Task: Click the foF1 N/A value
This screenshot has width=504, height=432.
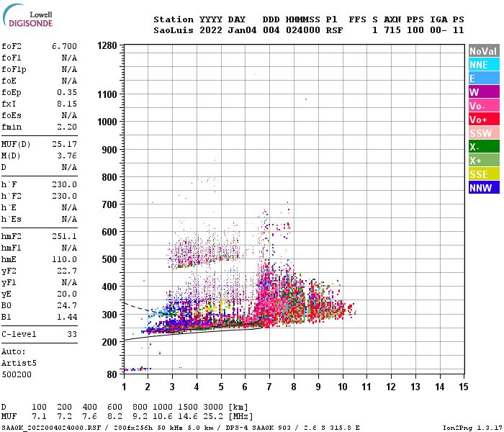Action: pos(69,58)
